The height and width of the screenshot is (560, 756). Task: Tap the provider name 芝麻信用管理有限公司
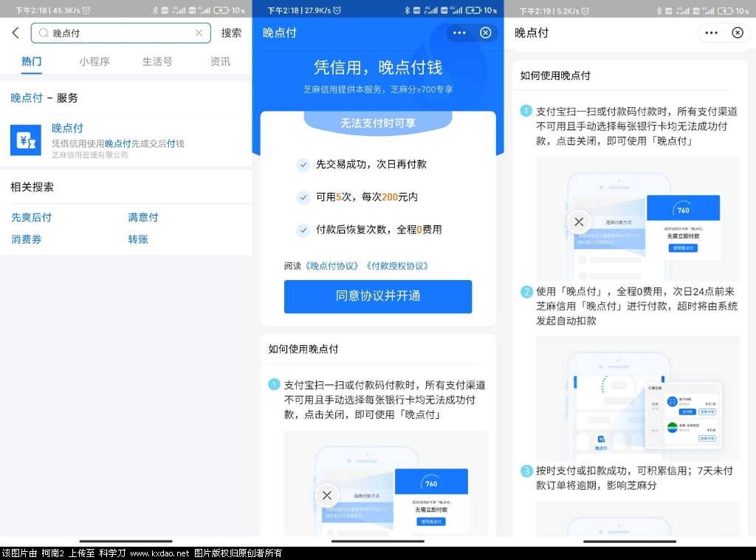pos(90,155)
